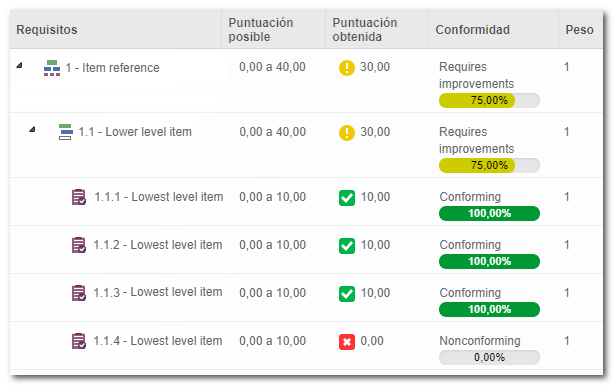Click 75,00% progress bar of Item reference
The image size is (614, 386).
489,101
